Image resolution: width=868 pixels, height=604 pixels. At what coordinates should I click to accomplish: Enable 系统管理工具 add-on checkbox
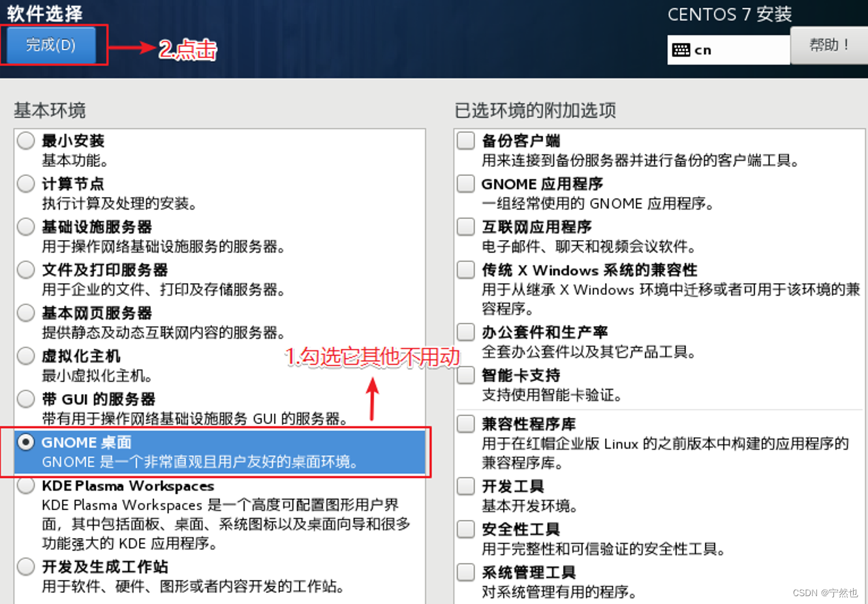pyautogui.click(x=465, y=572)
